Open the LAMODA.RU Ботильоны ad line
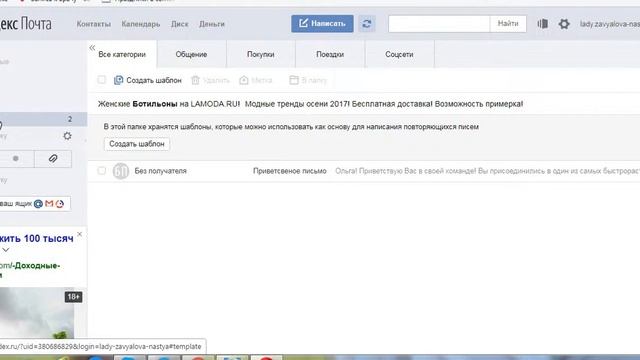The height and width of the screenshot is (360, 640). click(x=310, y=104)
